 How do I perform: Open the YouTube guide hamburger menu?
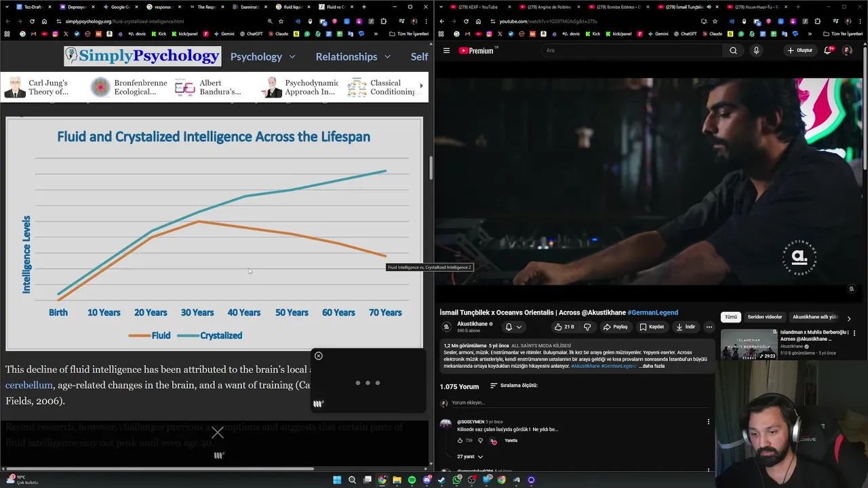point(446,50)
